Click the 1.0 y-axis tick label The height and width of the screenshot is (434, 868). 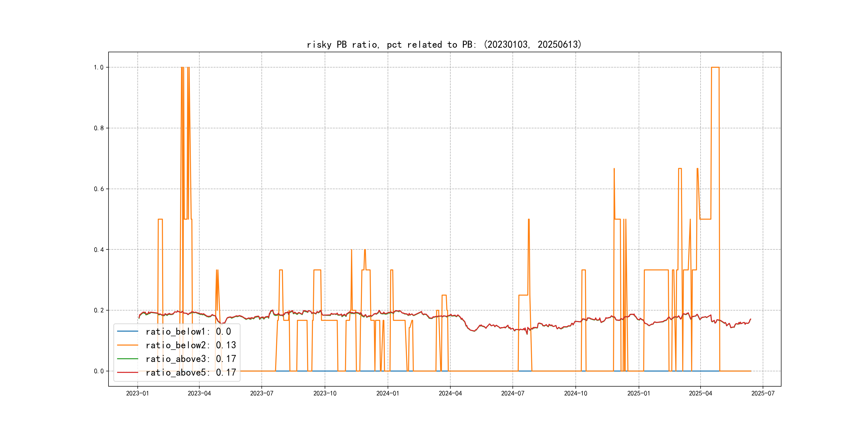click(x=98, y=68)
